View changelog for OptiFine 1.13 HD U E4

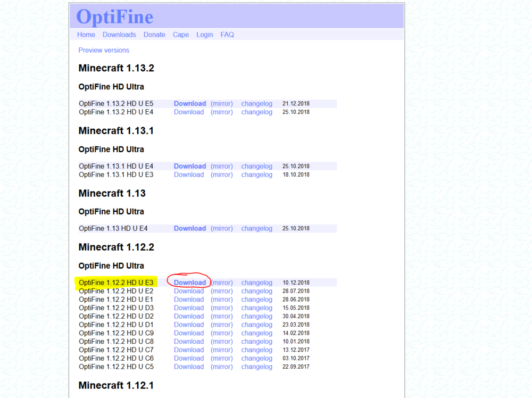(x=256, y=228)
